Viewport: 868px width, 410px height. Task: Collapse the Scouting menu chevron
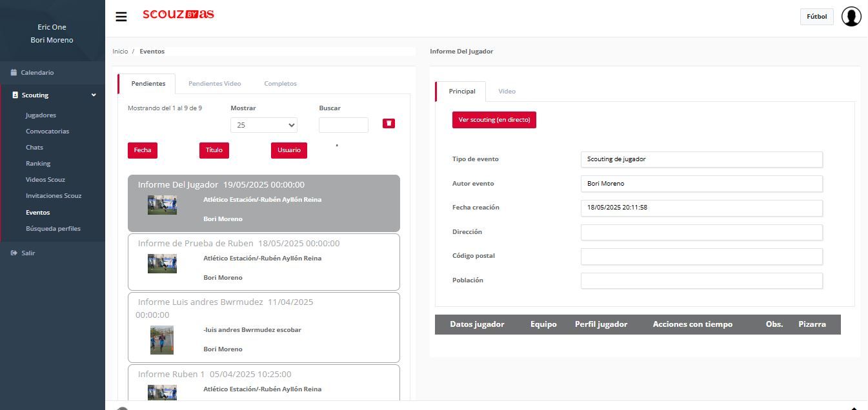coord(94,95)
